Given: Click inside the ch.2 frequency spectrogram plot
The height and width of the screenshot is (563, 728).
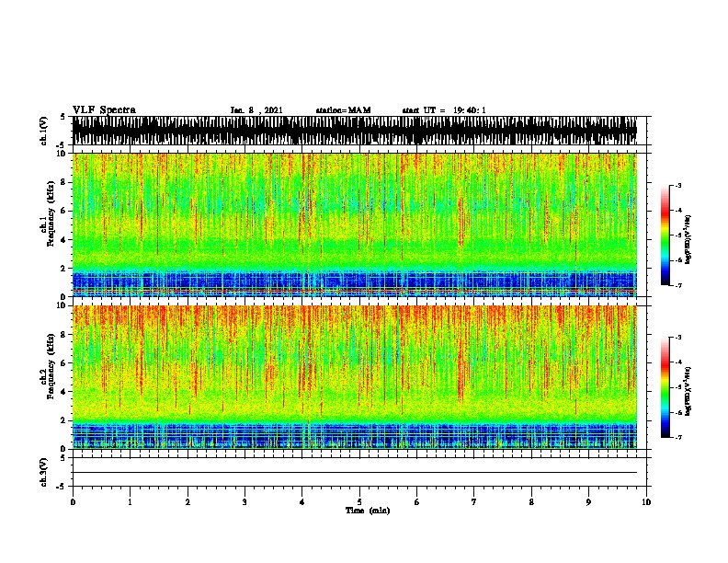Looking at the screenshot, I should pos(355,377).
